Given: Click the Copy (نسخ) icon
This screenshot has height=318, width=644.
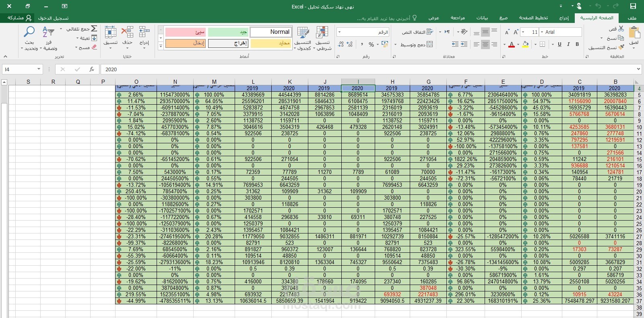Looking at the screenshot, I should tap(621, 38).
